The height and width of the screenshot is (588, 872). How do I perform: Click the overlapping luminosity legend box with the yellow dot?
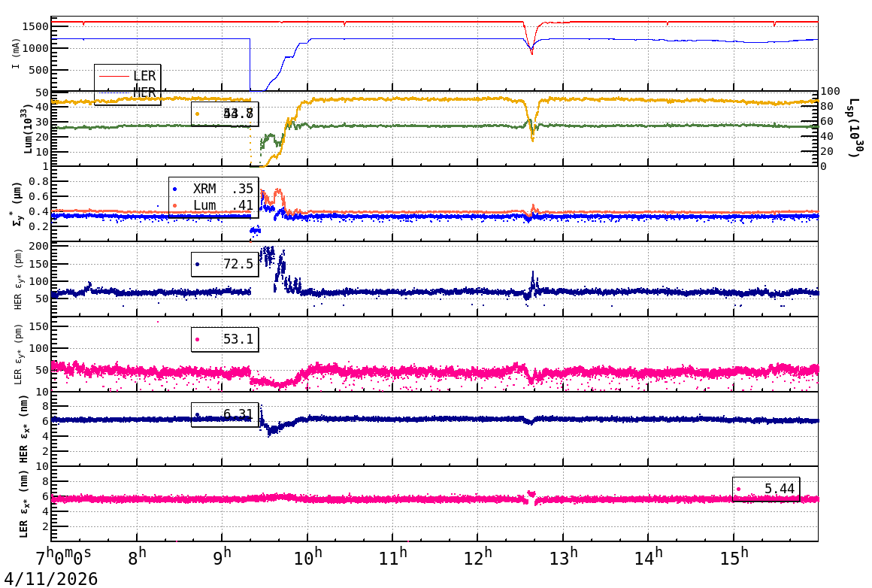pos(225,114)
